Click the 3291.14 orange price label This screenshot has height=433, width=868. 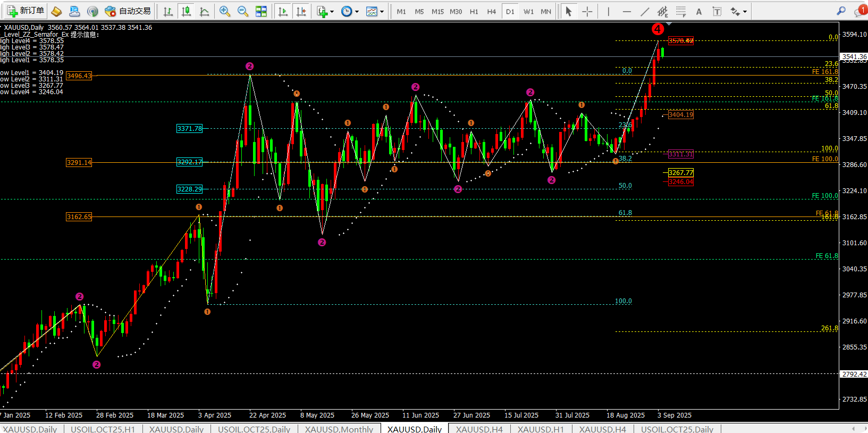(x=79, y=163)
